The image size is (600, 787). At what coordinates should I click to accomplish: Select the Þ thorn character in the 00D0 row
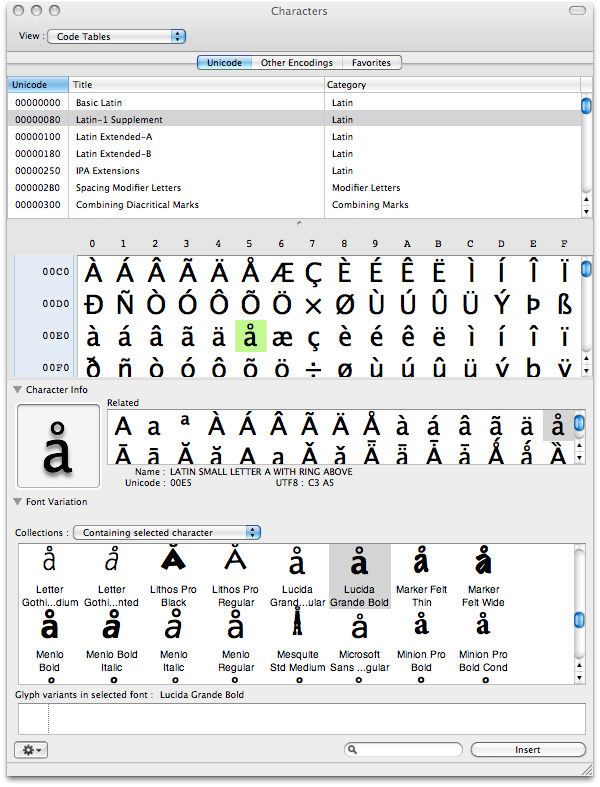point(533,304)
